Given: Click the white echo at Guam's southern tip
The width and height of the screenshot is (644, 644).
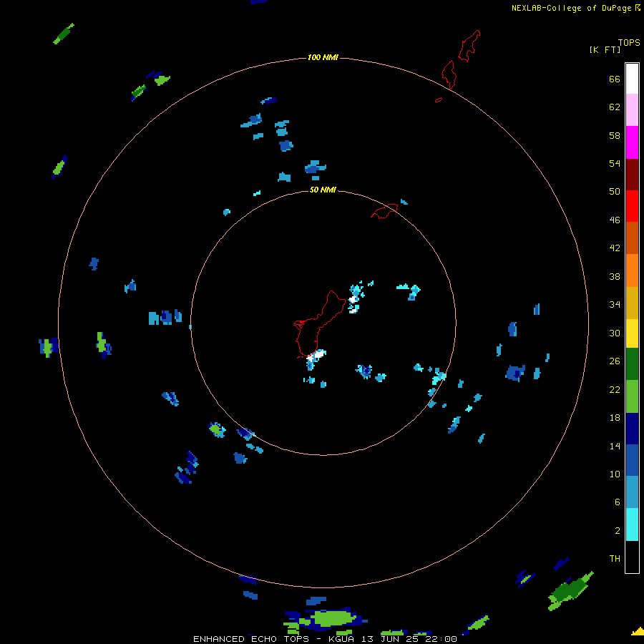Looking at the screenshot, I should point(317,355).
